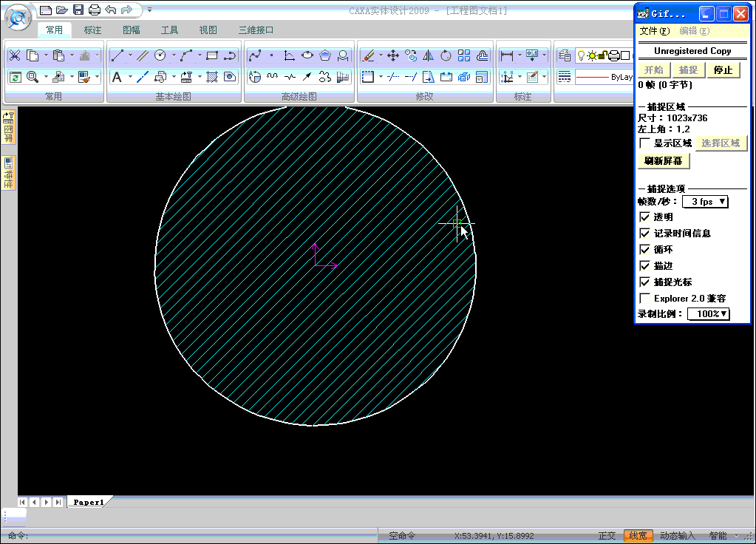Viewport: 756px width, 544px height.
Task: Select the Mirror tool in the 修改 group
Action: pos(428,55)
